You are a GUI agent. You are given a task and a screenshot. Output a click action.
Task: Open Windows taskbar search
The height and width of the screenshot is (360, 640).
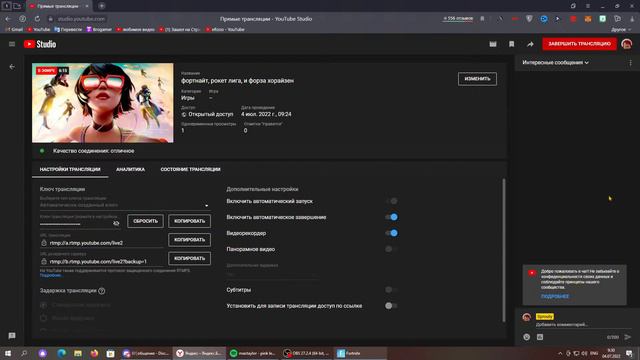pos(24,353)
